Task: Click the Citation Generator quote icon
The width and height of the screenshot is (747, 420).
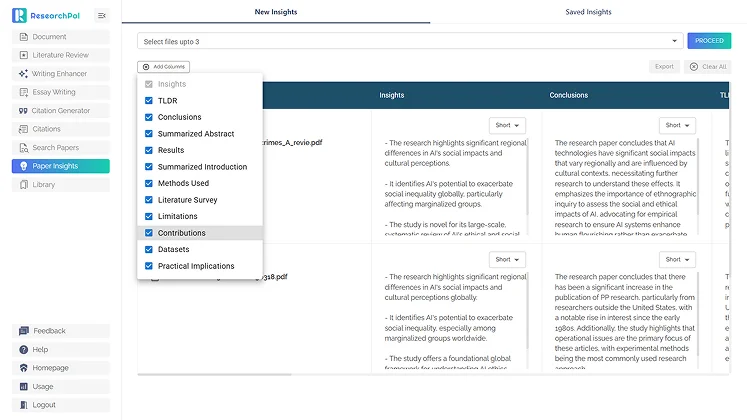Action: coord(23,110)
